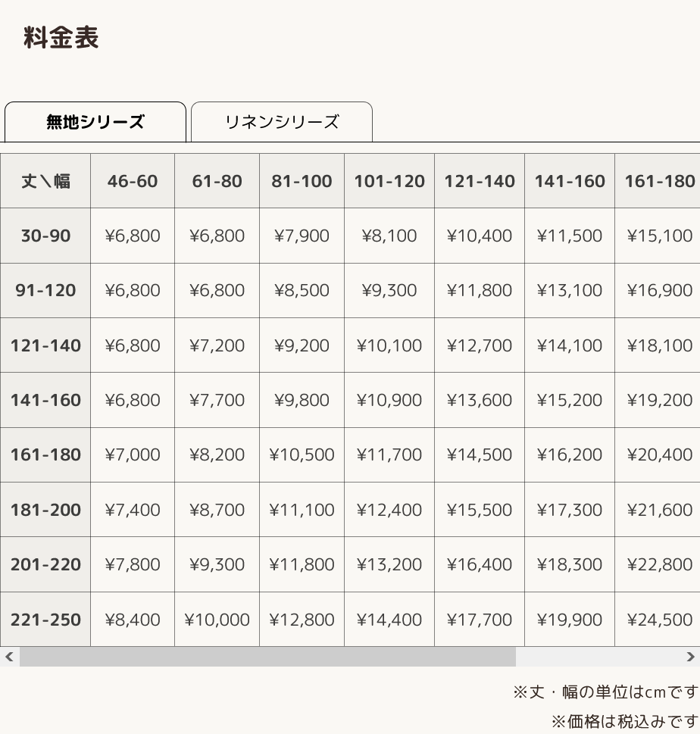
Task: Click the 121-140 length row header
Action: (x=45, y=345)
